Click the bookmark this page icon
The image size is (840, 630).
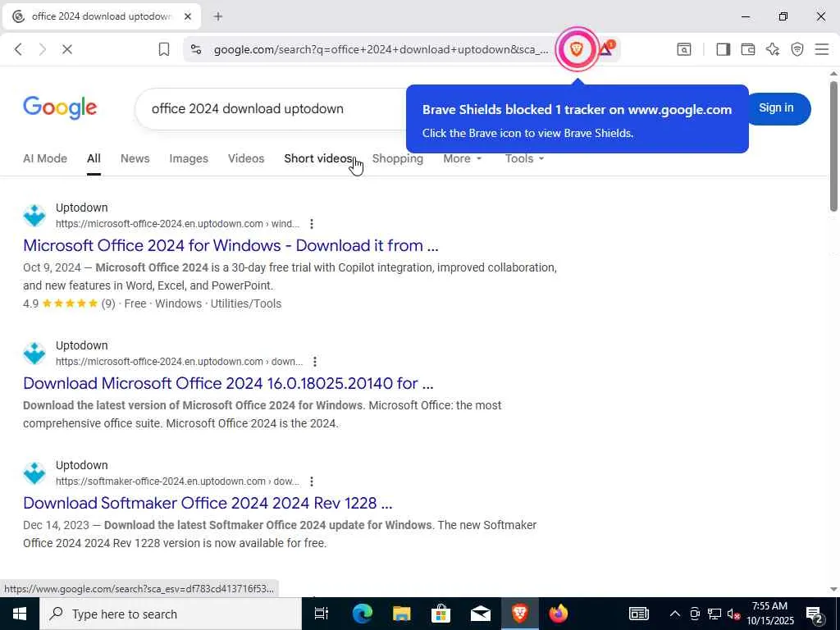(164, 50)
